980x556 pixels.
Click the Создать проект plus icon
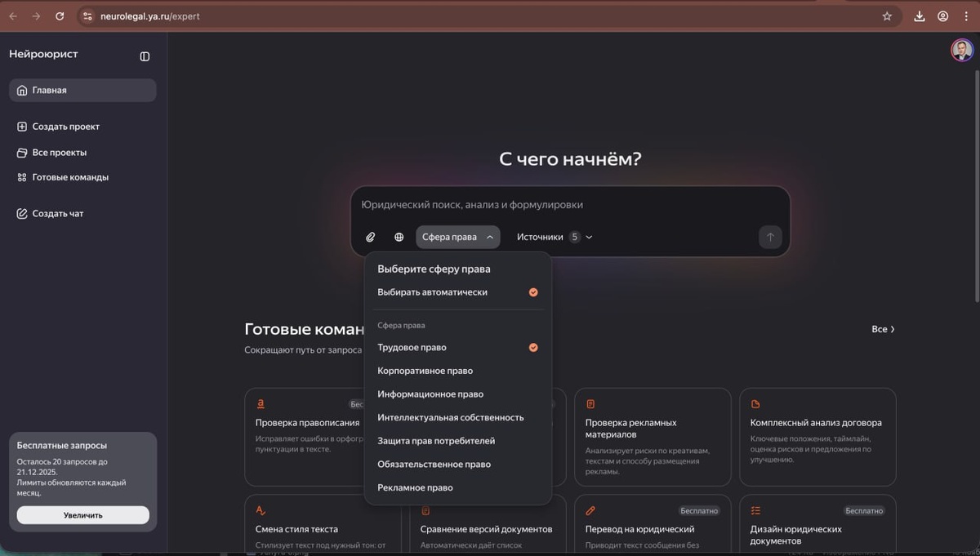(22, 127)
